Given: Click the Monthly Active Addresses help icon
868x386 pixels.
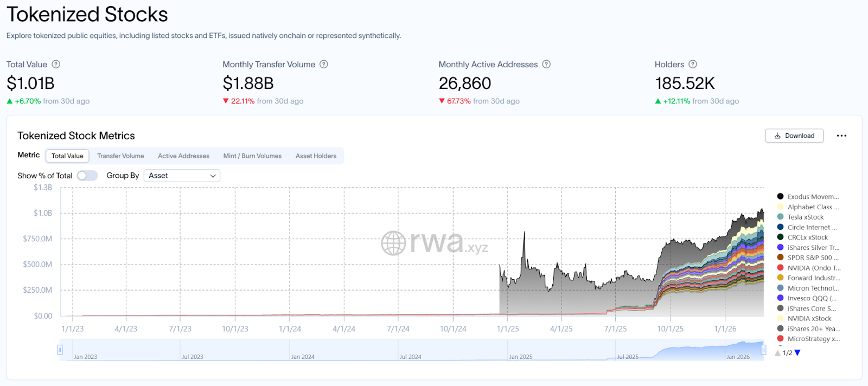Looking at the screenshot, I should coord(546,64).
